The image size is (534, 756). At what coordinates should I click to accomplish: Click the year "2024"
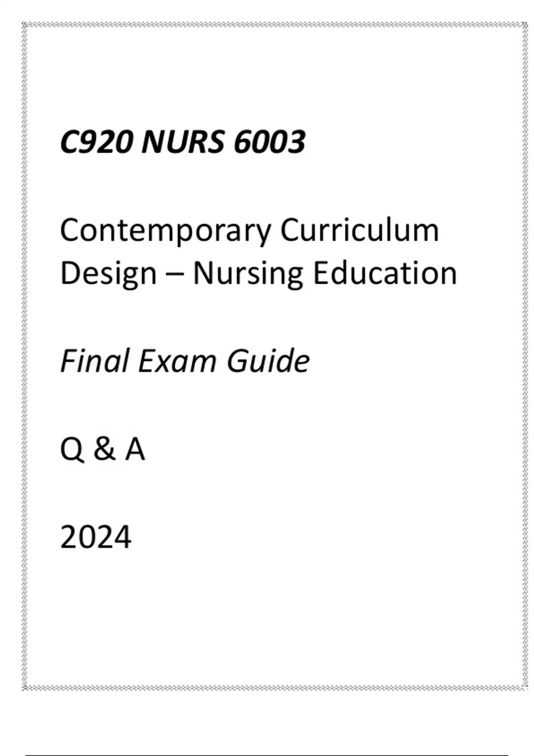click(96, 537)
